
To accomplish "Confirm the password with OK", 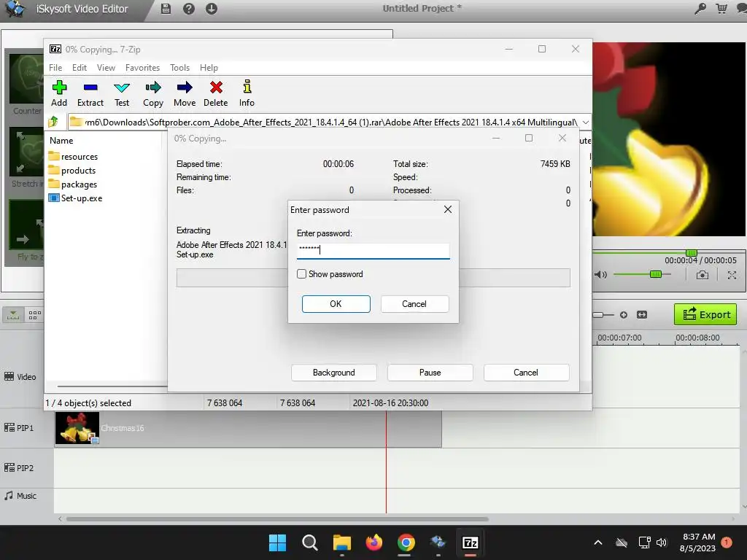I will click(336, 304).
